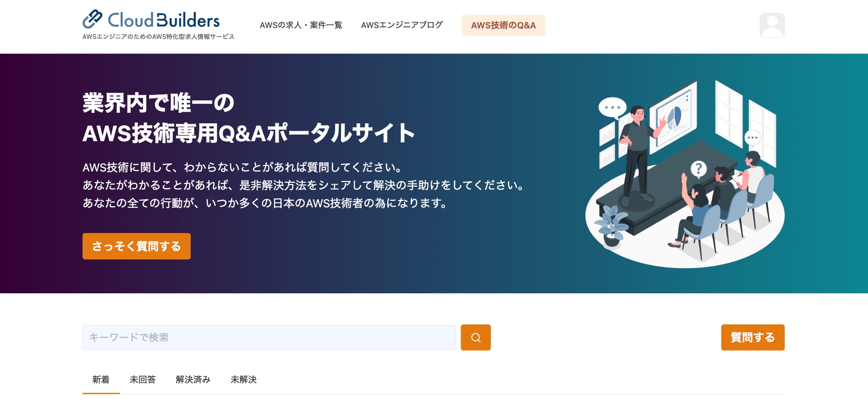Click the line starting あなたの全ての行動が
868x417 pixels.
[x=265, y=203]
